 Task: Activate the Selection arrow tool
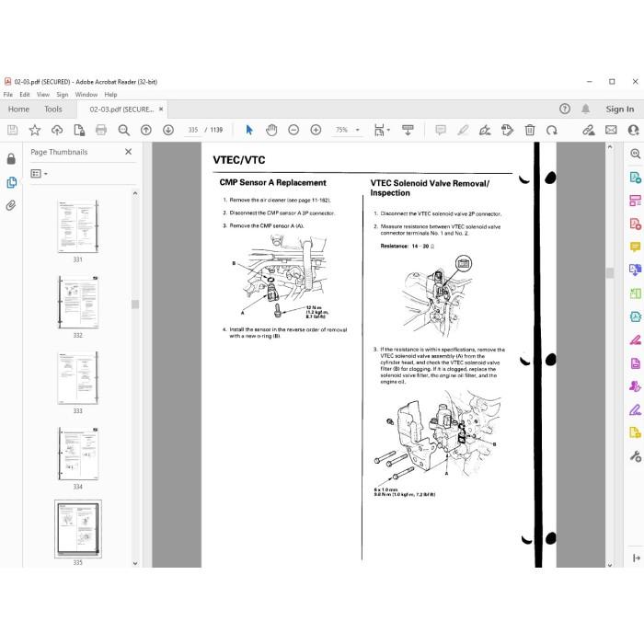pos(249,131)
